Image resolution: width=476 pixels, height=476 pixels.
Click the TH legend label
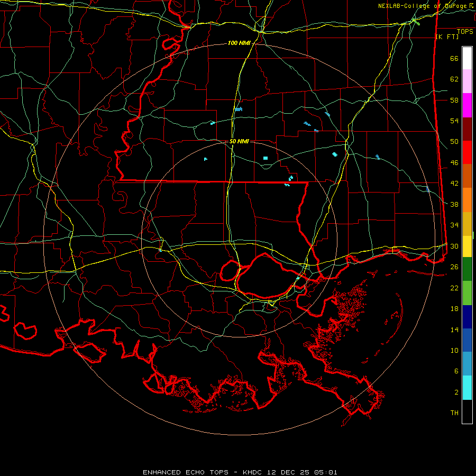tap(454, 413)
